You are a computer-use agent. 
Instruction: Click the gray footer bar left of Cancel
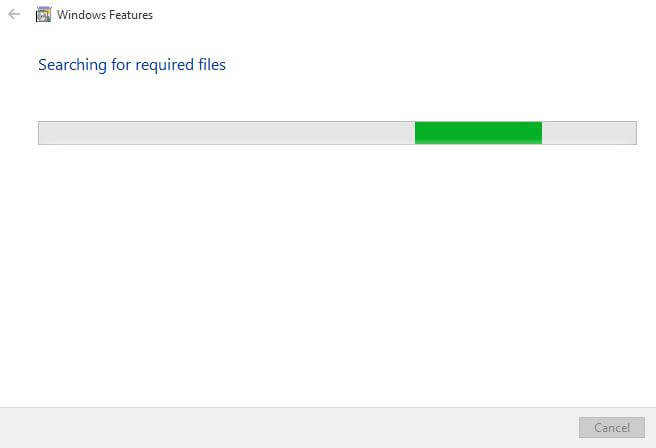pos(289,428)
